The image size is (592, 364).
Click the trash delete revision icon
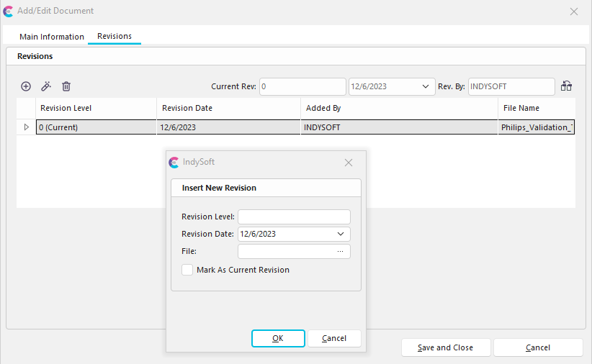(66, 86)
